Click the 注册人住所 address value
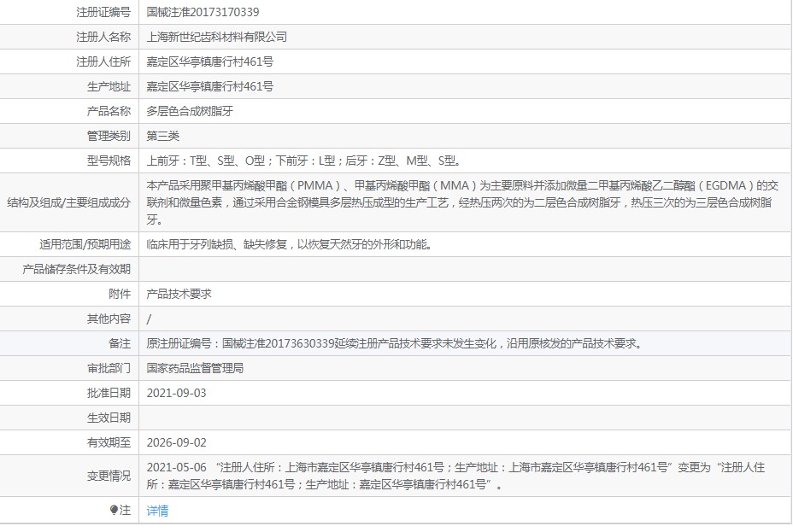This screenshot has height=532, width=793. 210,61
